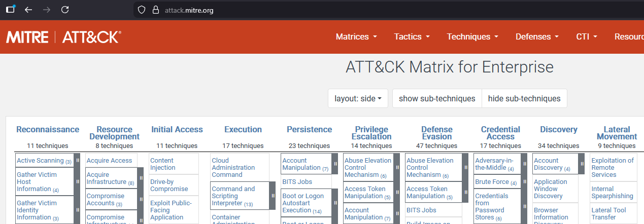Open the Drive-by Compromise technique link
644x224 pixels.
169,185
